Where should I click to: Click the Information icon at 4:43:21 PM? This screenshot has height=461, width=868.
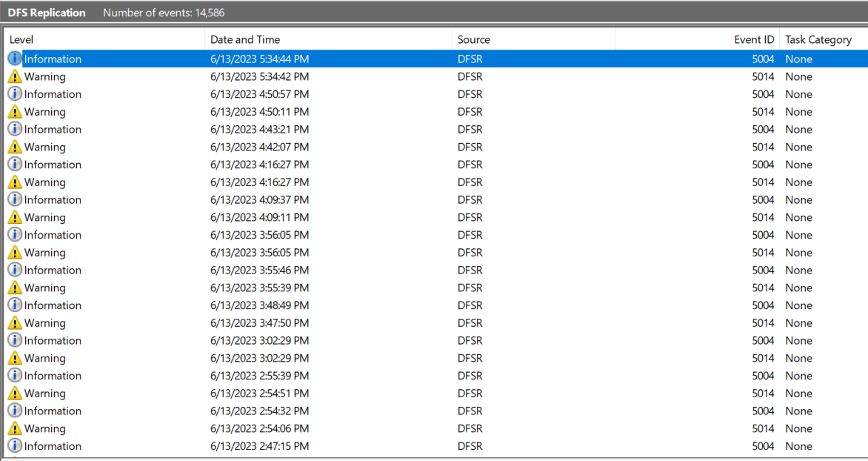(15, 128)
